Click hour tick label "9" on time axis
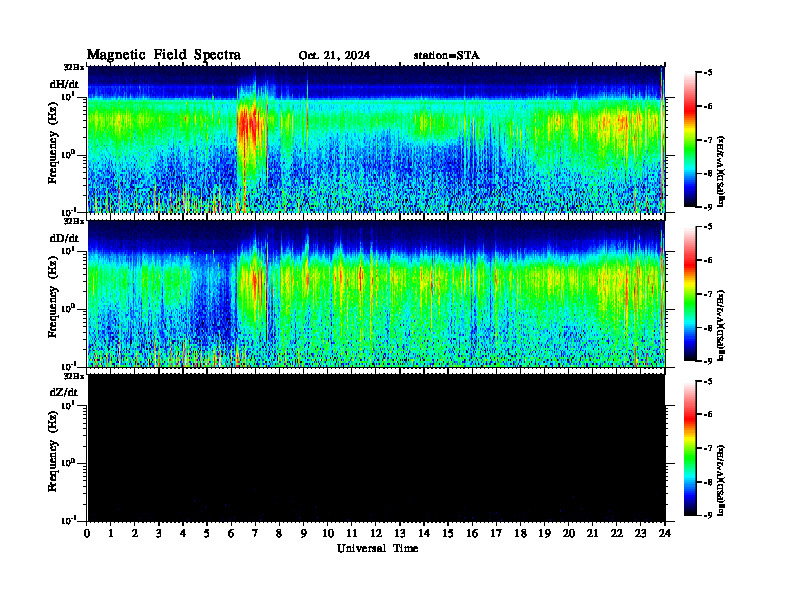Viewport: 792px width, 612px height. coord(304,533)
